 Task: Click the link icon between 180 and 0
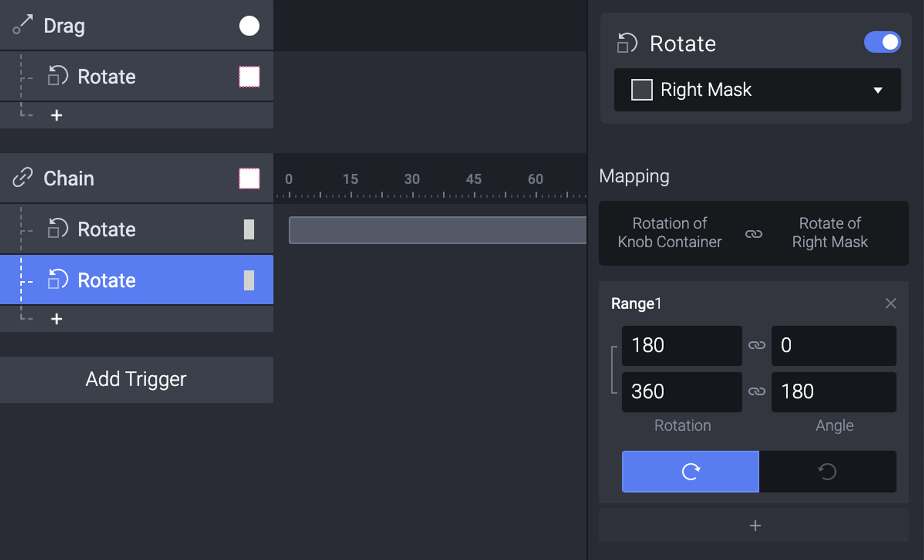(x=757, y=345)
